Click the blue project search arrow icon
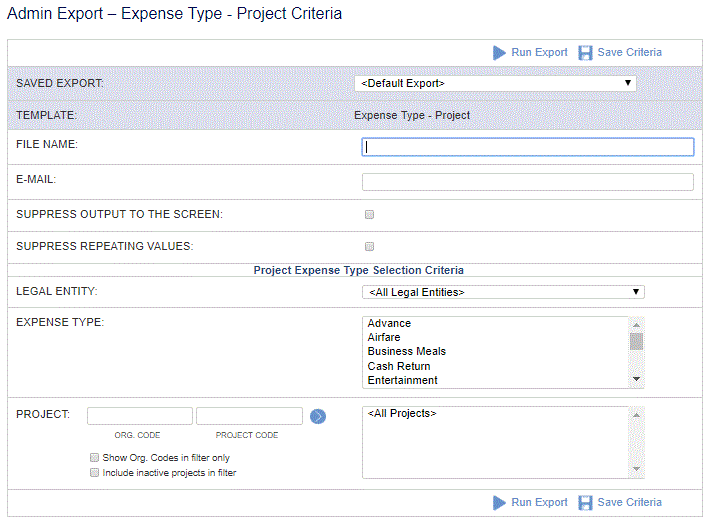The height and width of the screenshot is (529, 712). pyautogui.click(x=318, y=416)
